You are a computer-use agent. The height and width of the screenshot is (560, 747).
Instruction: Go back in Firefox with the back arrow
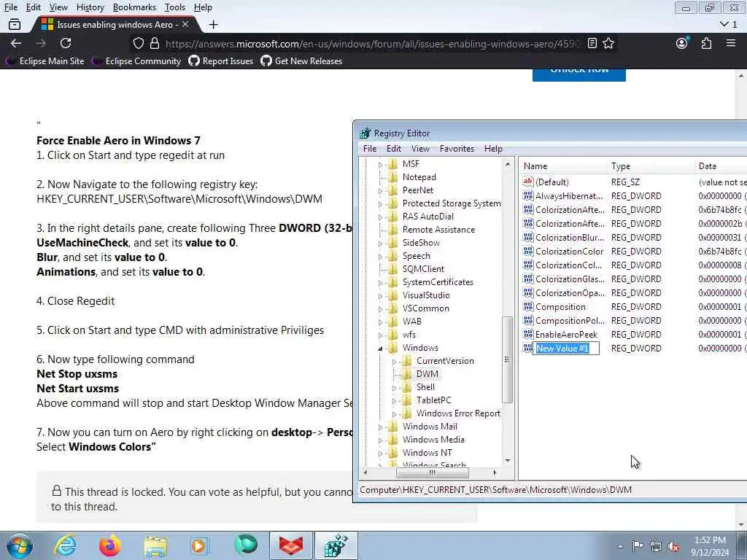[x=16, y=43]
